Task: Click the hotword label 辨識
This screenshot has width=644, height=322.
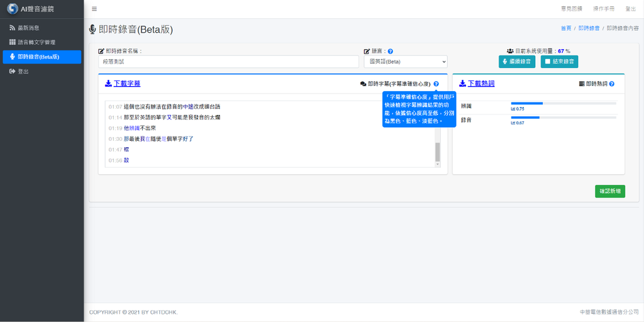Action: pyautogui.click(x=466, y=106)
